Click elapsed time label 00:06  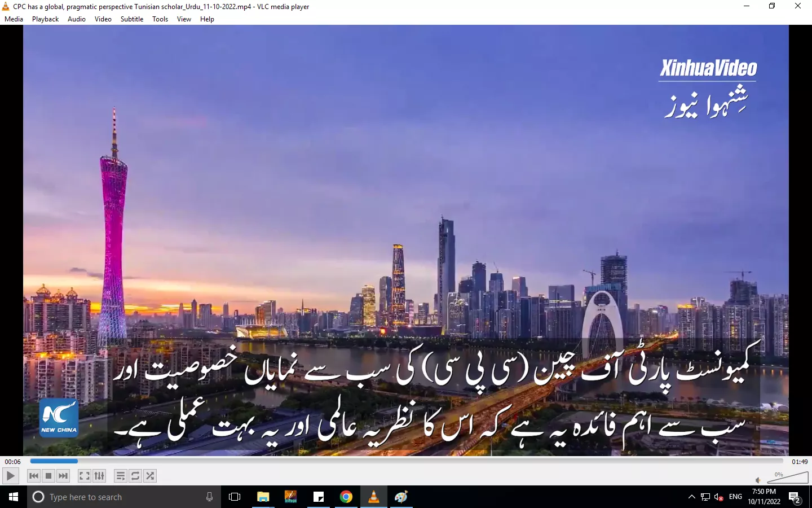12,462
